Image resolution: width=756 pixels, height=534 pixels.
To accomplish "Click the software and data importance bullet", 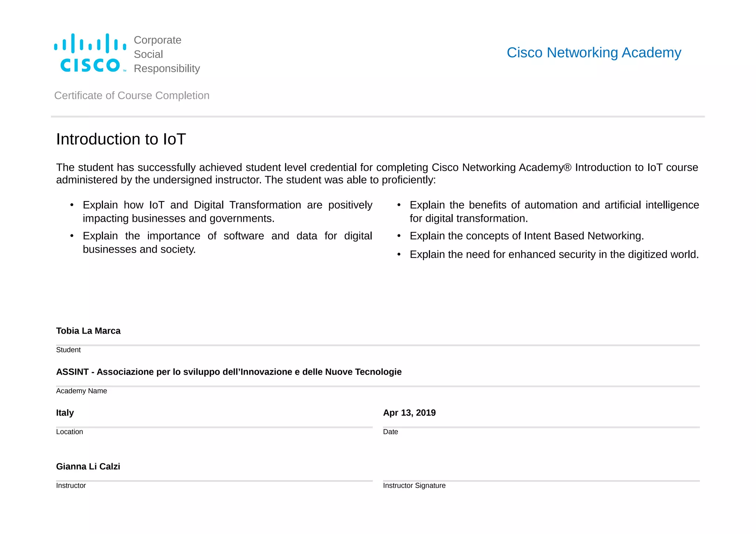I will (x=227, y=242).
